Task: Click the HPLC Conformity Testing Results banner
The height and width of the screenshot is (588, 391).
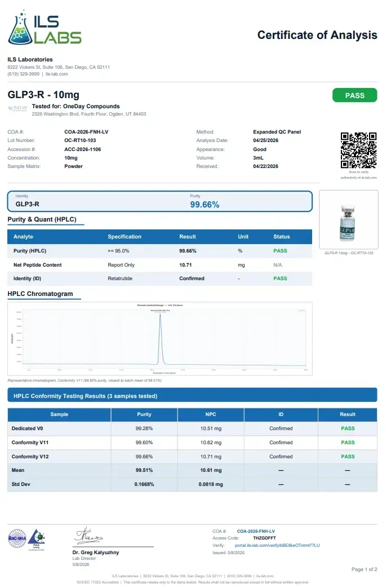Action: 192,395
